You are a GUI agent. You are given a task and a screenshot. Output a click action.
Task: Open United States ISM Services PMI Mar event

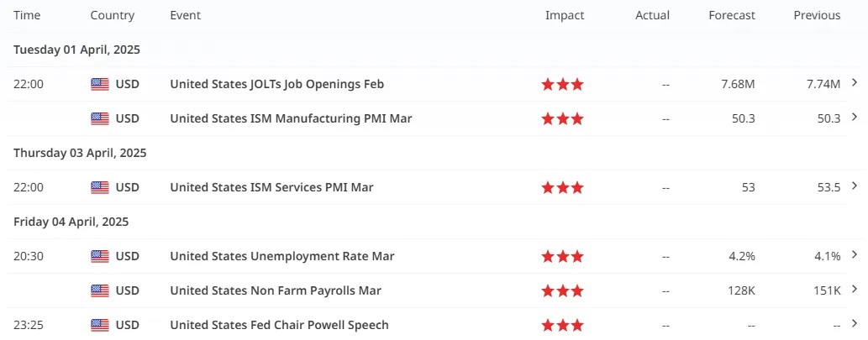point(271,187)
